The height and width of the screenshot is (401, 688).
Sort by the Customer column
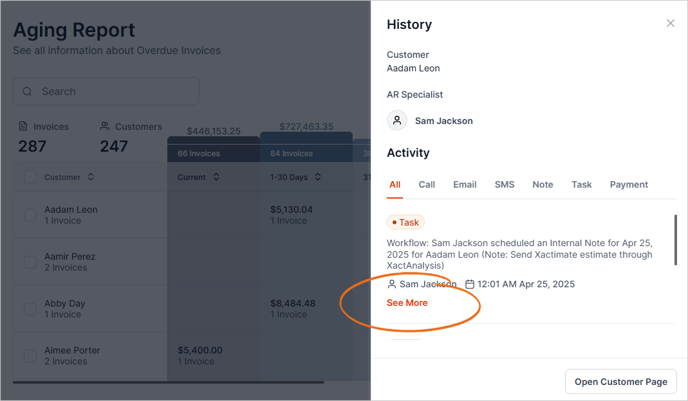(91, 177)
